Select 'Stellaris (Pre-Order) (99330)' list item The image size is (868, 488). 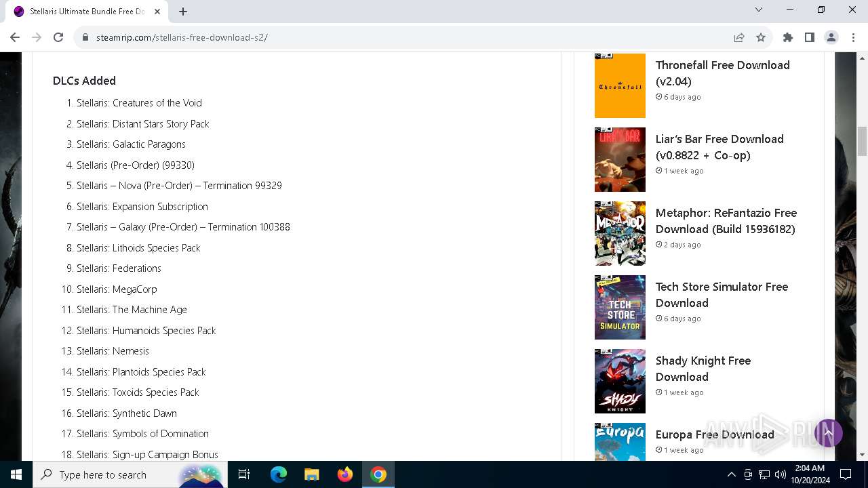[x=135, y=165]
